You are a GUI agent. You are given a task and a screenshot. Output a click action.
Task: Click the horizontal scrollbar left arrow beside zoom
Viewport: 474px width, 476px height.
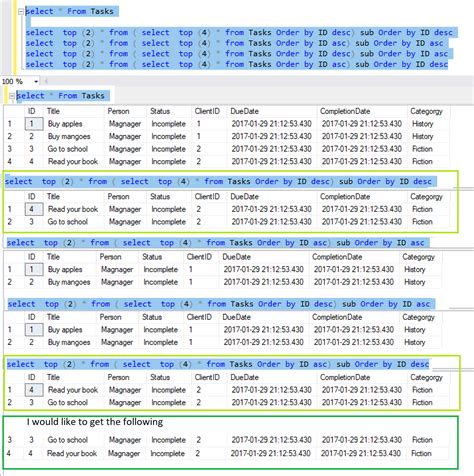pyautogui.click(x=46, y=81)
